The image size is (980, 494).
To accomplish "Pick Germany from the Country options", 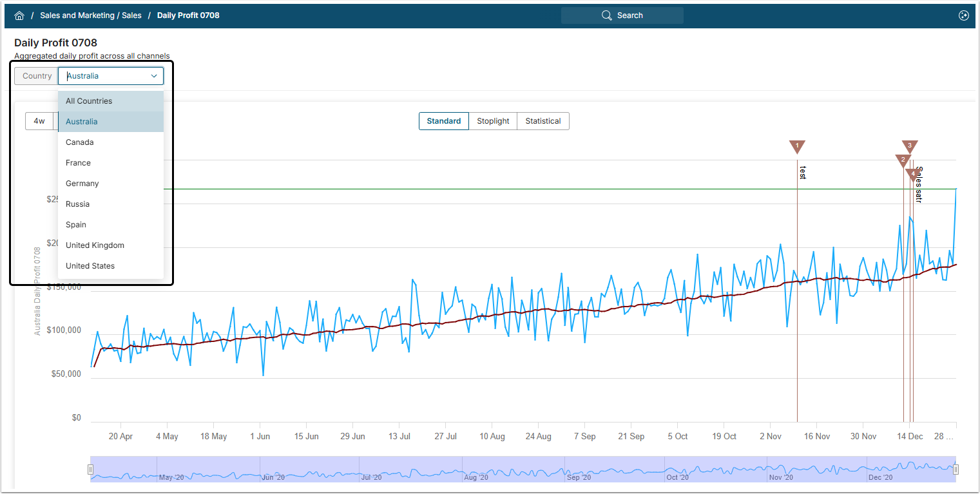I will [x=82, y=184].
